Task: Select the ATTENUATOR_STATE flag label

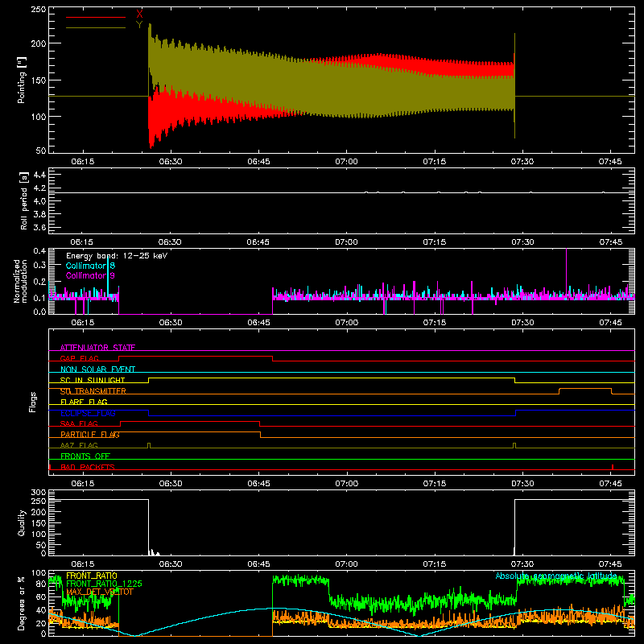Action: [x=97, y=348]
